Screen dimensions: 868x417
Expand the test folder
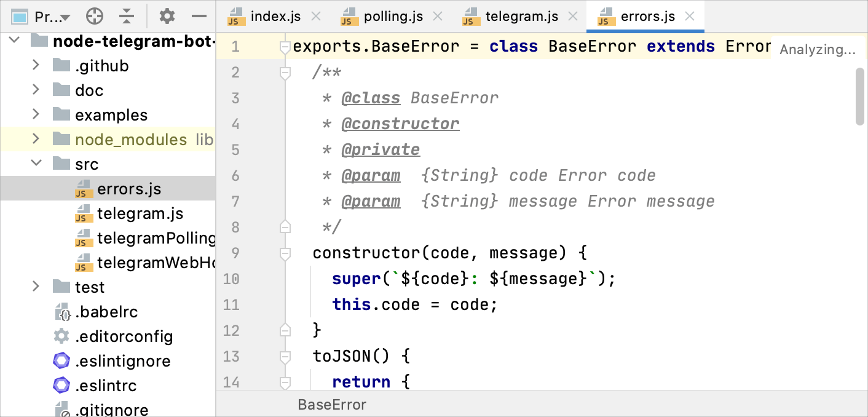(36, 287)
